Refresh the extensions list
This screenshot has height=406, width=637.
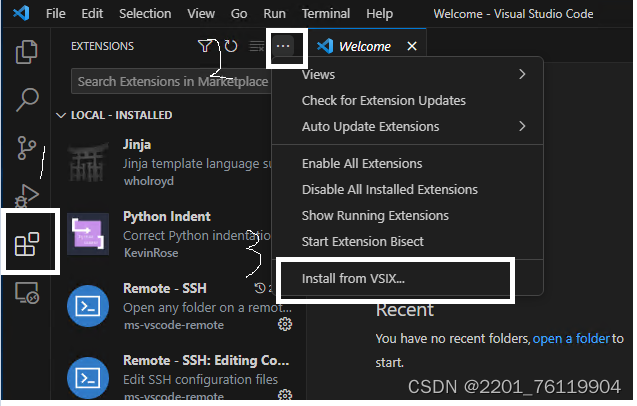231,46
